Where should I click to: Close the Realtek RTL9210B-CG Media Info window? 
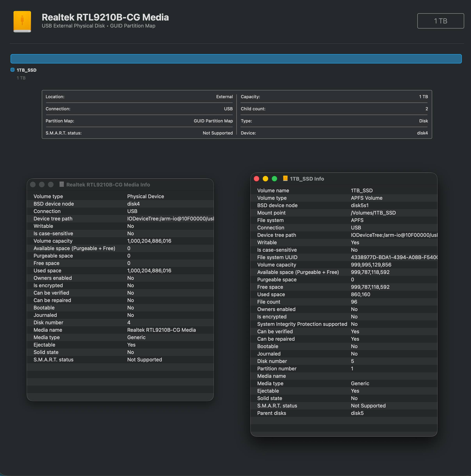(33, 185)
